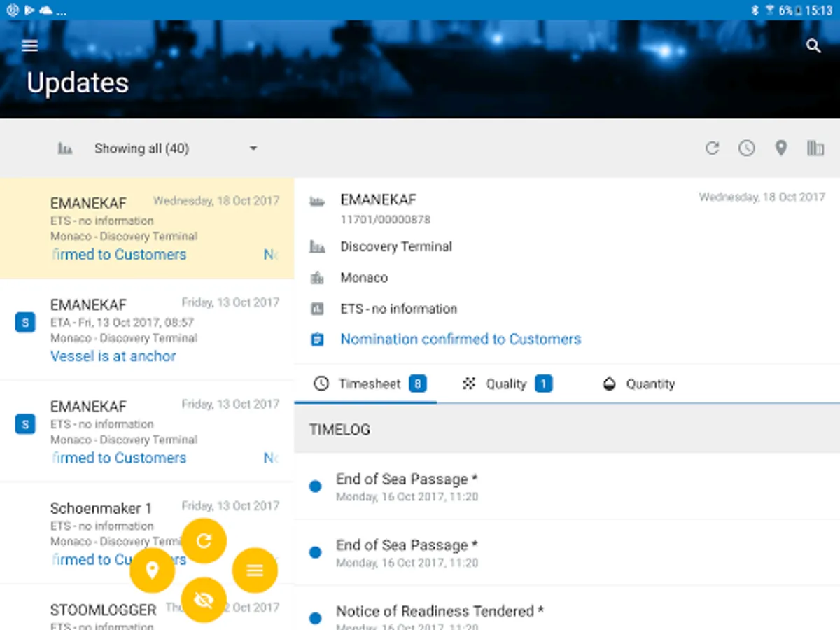This screenshot has height=630, width=840.
Task: Click the Bluetooth status bar icon
Action: (755, 10)
